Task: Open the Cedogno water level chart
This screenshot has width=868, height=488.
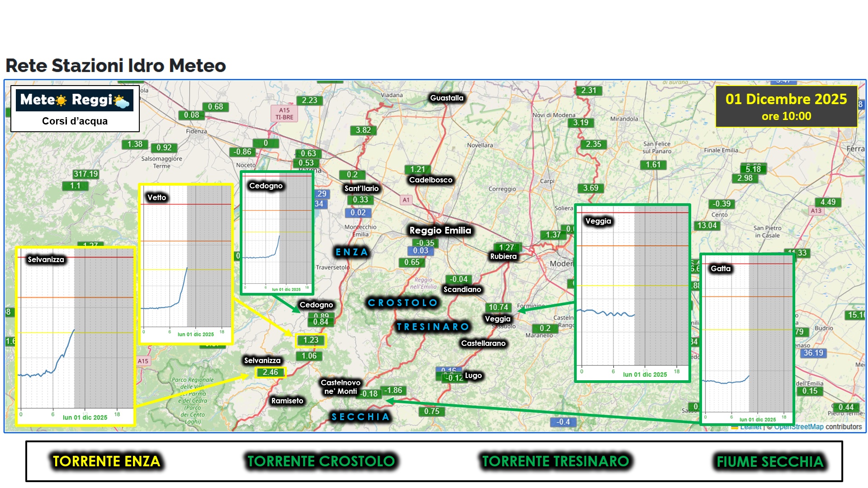Action: point(277,233)
